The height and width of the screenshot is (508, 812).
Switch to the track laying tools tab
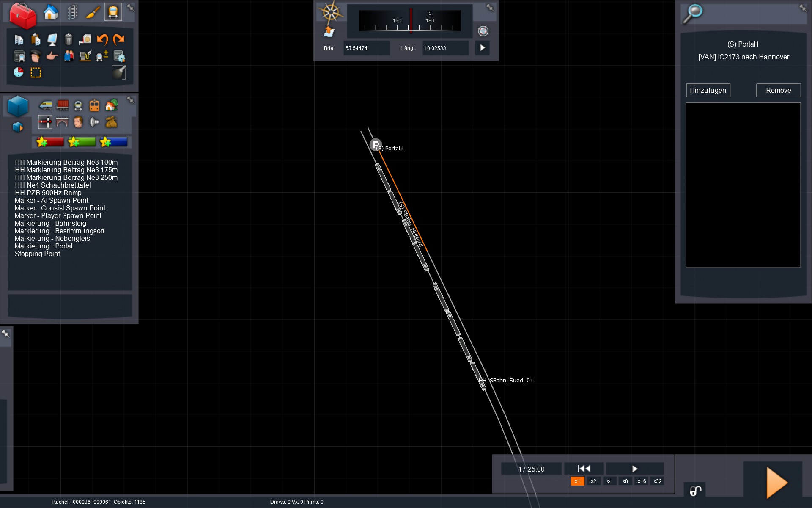click(72, 12)
